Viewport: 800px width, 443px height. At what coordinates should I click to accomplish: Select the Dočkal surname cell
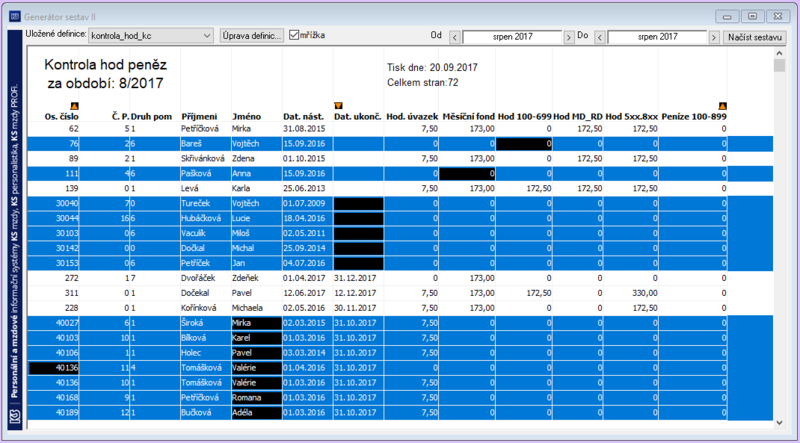(205, 248)
